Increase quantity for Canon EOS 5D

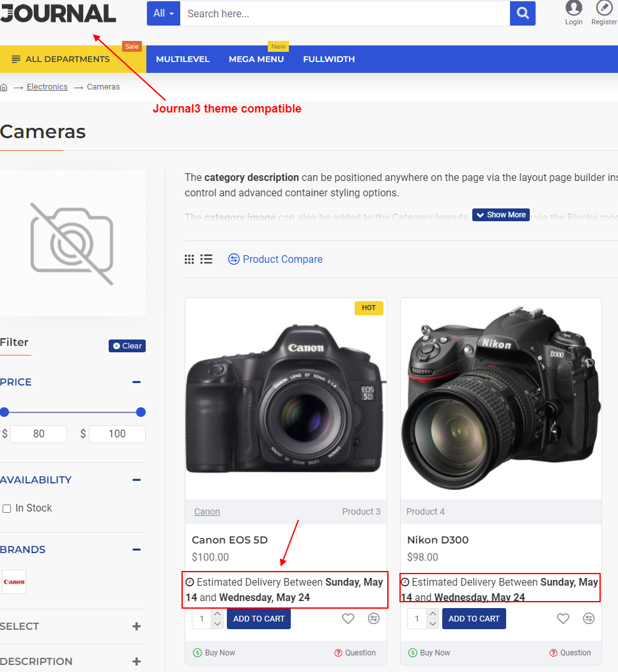pyautogui.click(x=217, y=614)
